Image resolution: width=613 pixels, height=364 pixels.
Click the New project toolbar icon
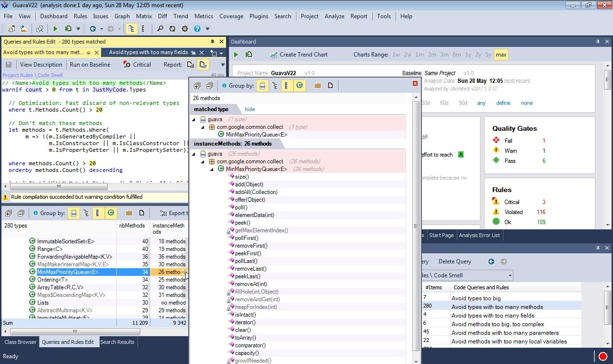point(11,29)
